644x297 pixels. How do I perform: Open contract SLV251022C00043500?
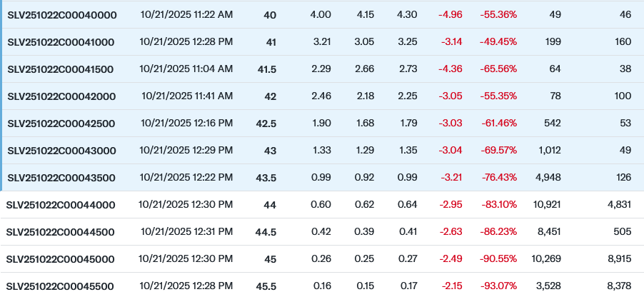61,178
